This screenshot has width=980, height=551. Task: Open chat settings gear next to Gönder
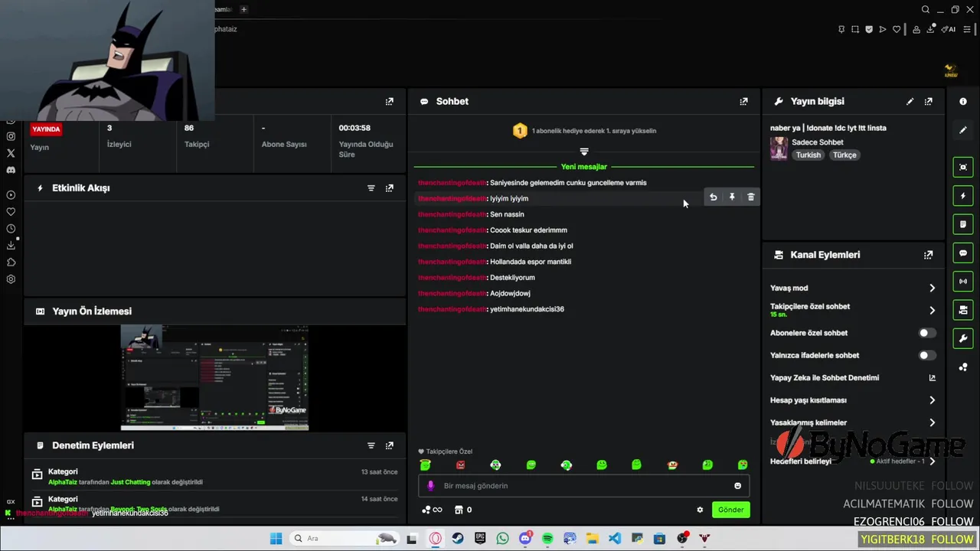pyautogui.click(x=700, y=510)
